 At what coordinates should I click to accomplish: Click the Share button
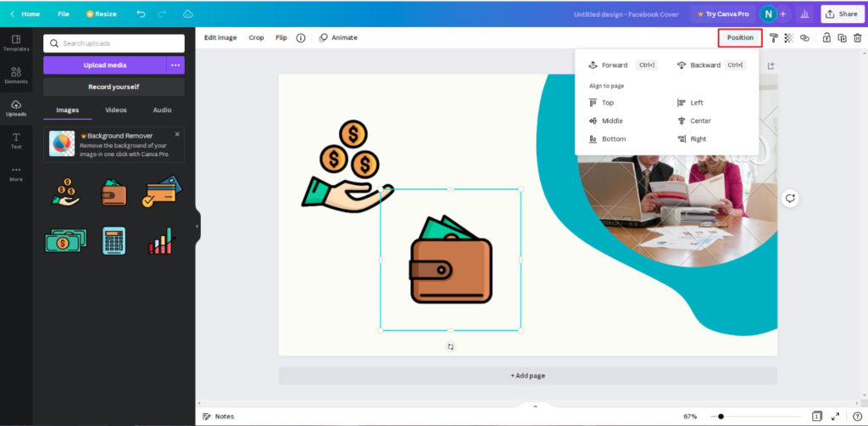(x=841, y=14)
